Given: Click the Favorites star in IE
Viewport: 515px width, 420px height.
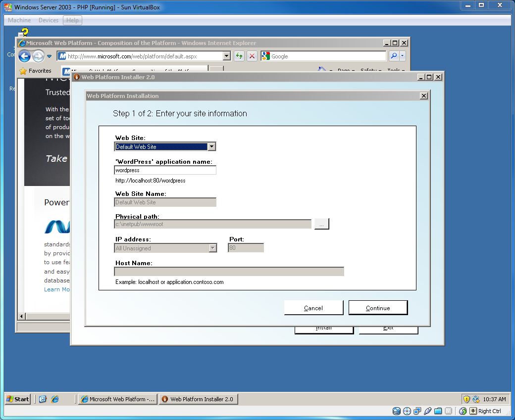Looking at the screenshot, I should pos(23,71).
